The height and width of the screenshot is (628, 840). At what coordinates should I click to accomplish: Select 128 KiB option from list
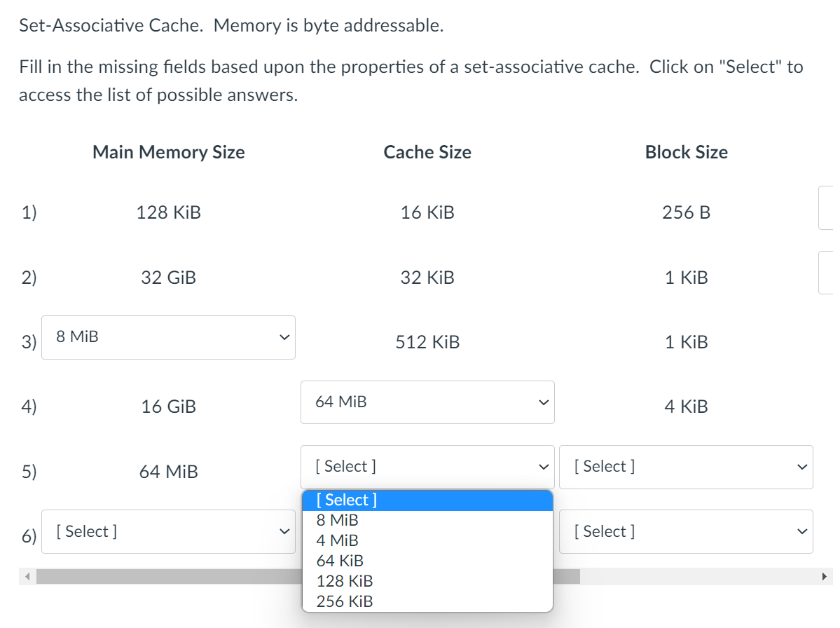coord(427,581)
